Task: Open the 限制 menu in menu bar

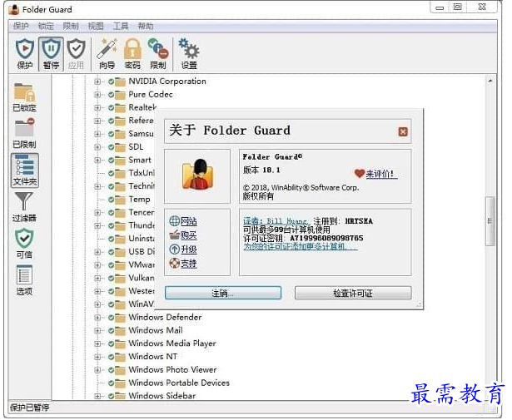Action: coord(71,26)
